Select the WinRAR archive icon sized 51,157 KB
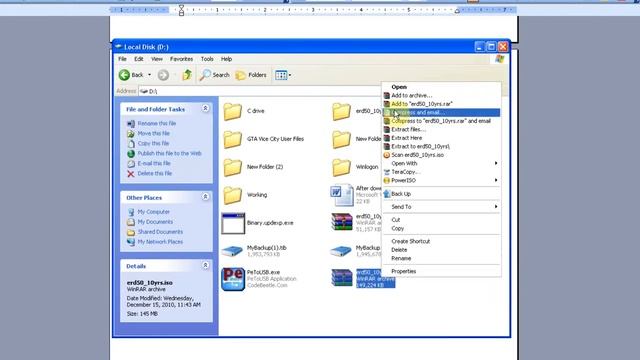This screenshot has width=640, height=360. tap(342, 222)
